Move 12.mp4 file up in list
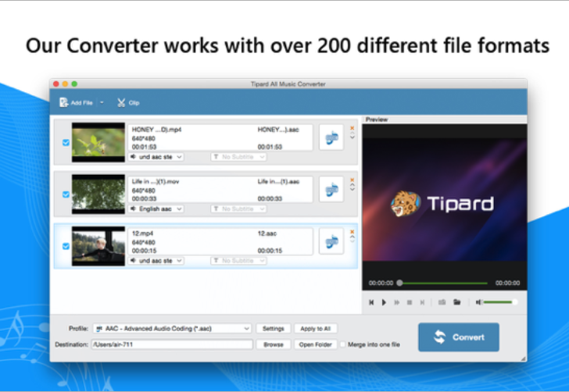The height and width of the screenshot is (392, 569). pos(352,237)
